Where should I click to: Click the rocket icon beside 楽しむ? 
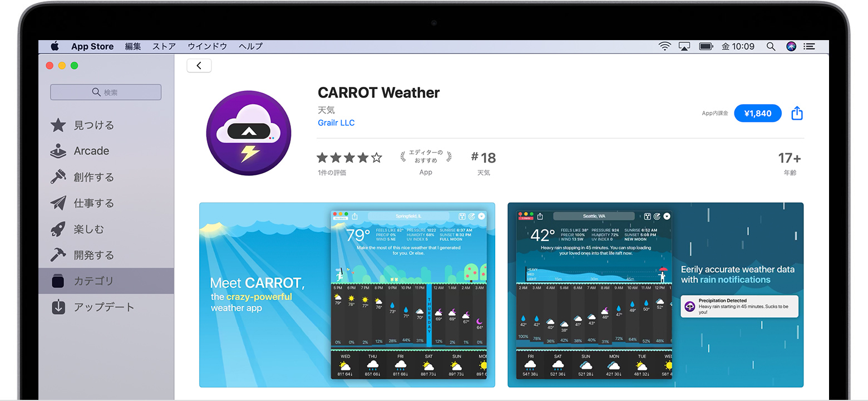58,229
